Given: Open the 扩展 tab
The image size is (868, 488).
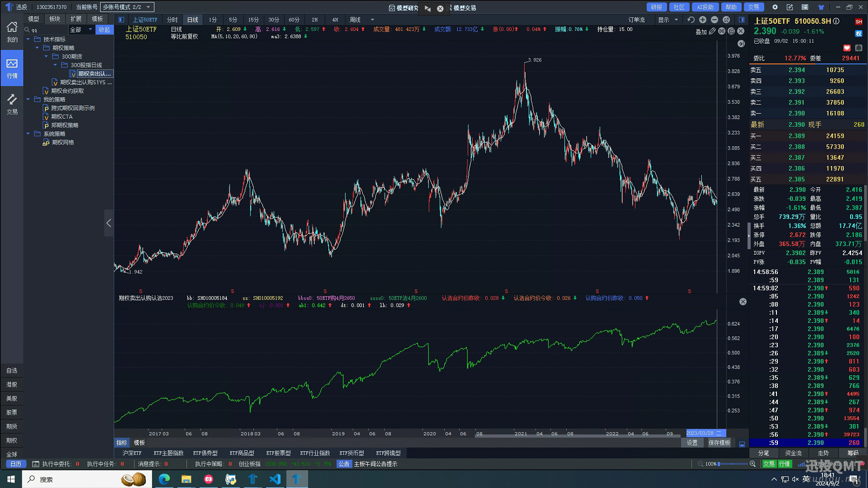Looking at the screenshot, I should click(x=76, y=19).
